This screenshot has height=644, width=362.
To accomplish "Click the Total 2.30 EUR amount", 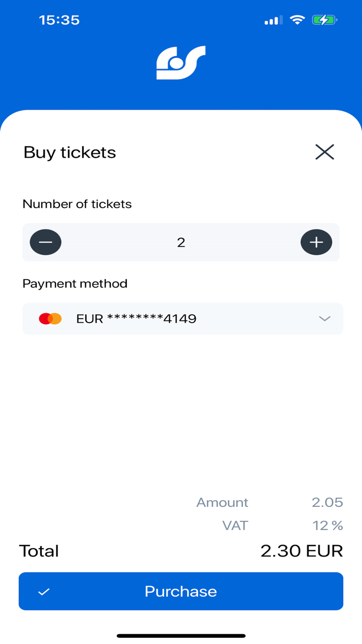I will pyautogui.click(x=301, y=551).
